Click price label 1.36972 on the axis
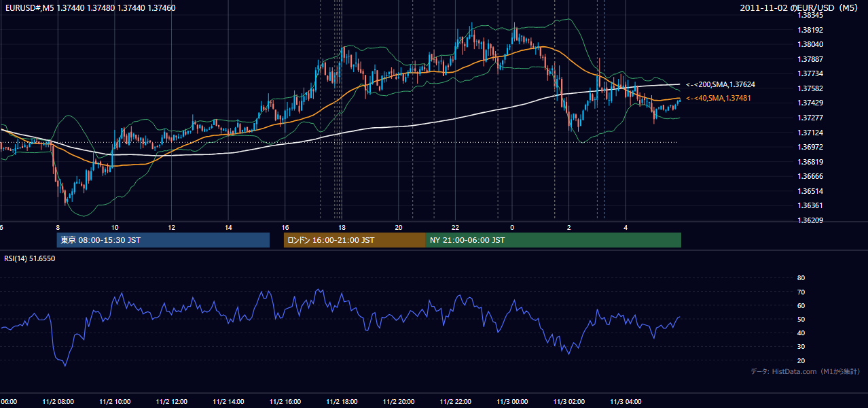 (810, 147)
